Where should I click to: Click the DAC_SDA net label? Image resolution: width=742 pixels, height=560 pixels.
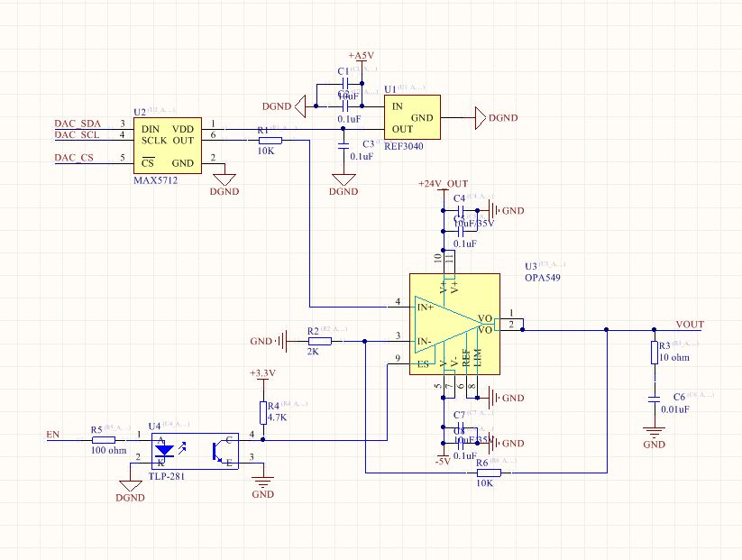78,124
